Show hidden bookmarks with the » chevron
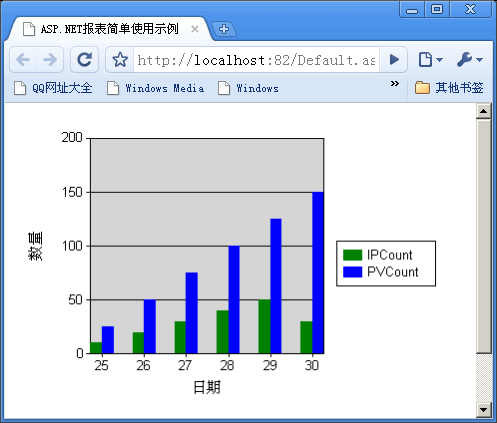This screenshot has height=423, width=497. coord(395,84)
